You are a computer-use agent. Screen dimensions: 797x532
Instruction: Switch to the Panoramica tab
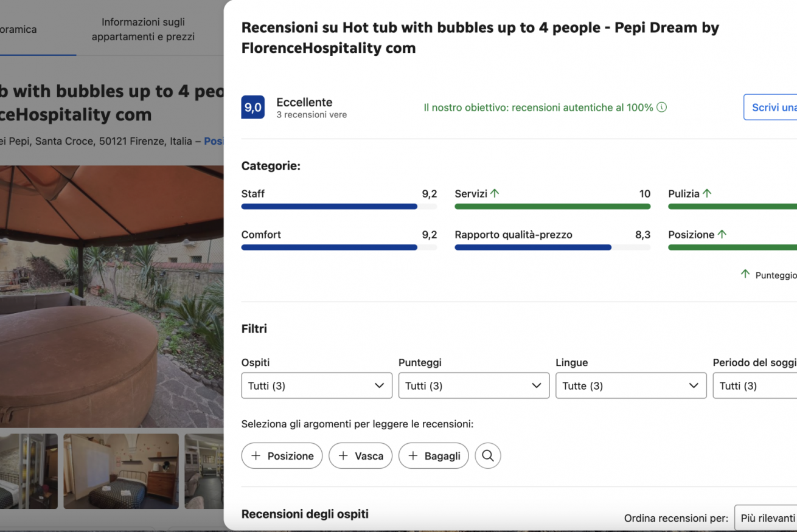pos(18,29)
